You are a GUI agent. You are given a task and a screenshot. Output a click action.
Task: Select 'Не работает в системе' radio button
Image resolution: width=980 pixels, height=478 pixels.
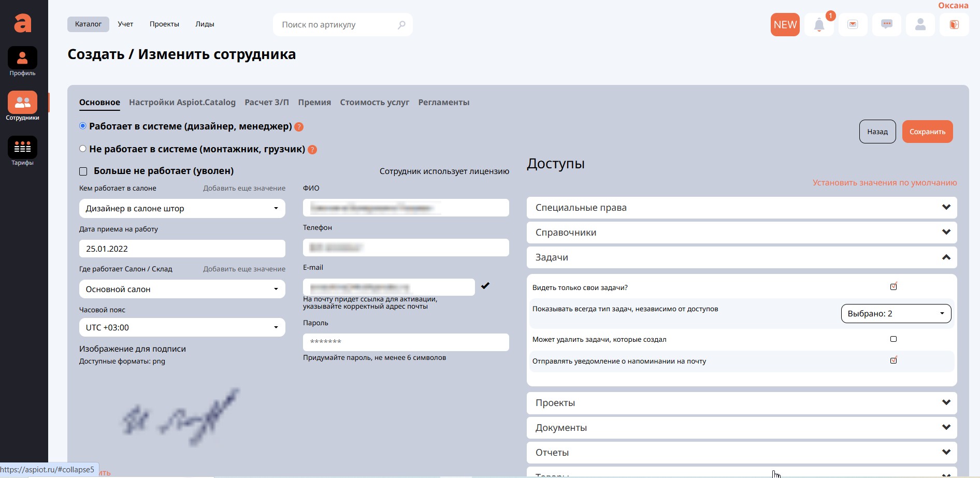[x=83, y=149]
